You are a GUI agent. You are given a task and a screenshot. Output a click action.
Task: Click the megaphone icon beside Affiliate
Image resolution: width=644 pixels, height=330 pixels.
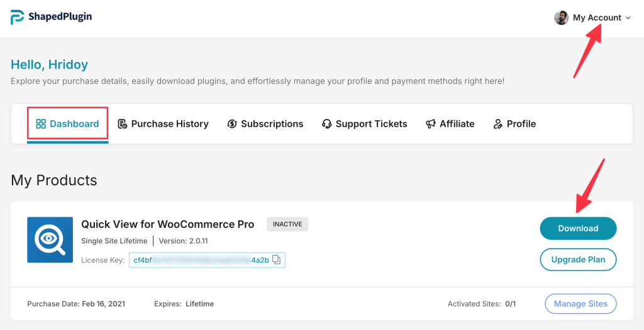click(431, 124)
